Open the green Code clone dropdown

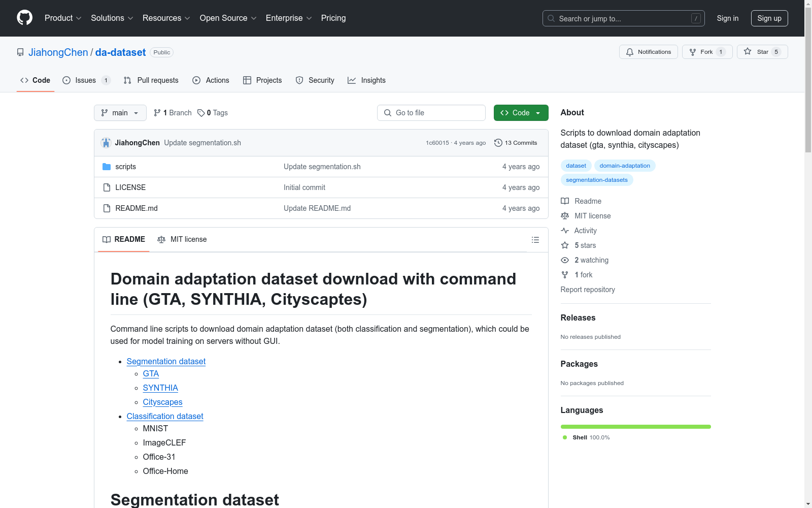[521, 113]
